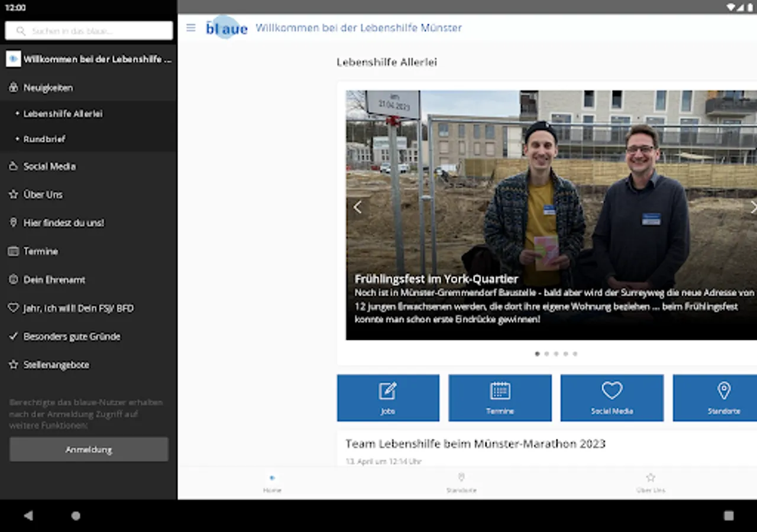Click the Anmeldung button

[x=89, y=449]
